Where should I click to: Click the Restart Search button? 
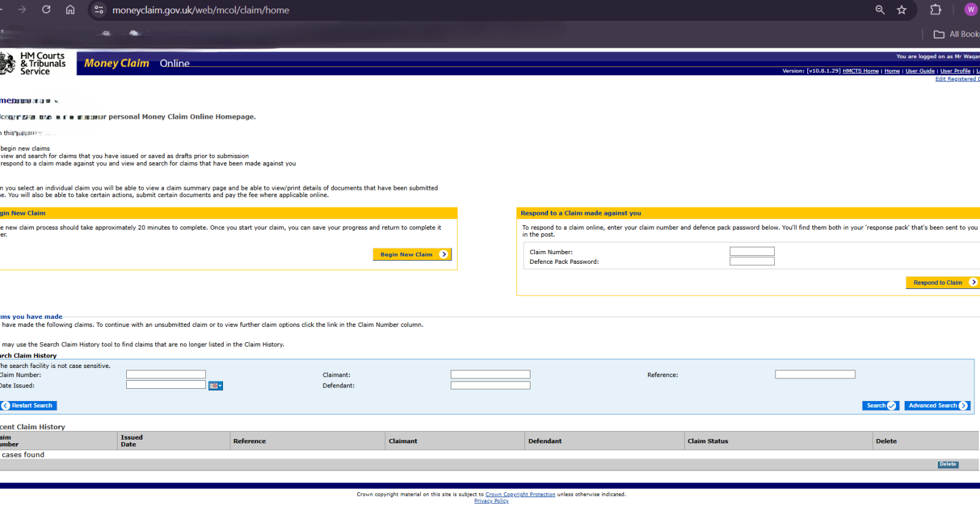tap(29, 405)
